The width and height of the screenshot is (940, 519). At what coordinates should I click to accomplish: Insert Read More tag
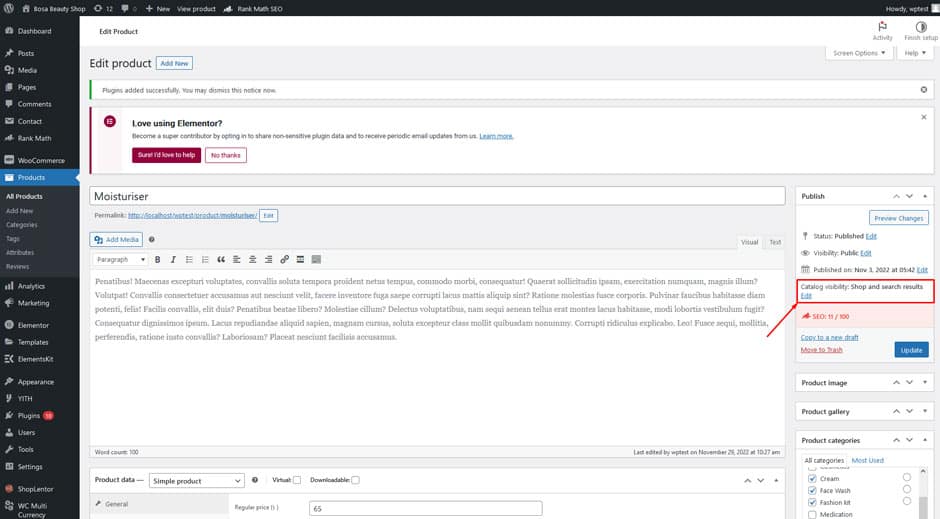coord(300,260)
